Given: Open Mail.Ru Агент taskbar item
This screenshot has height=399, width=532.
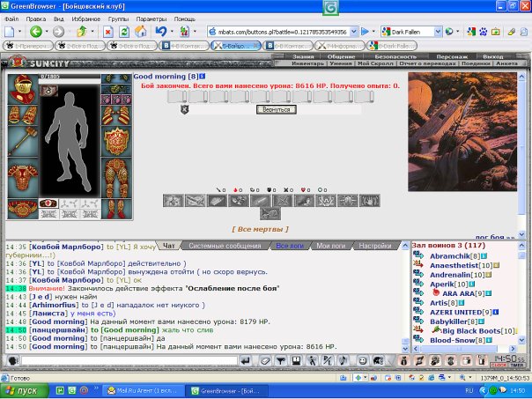Looking at the screenshot, I should 143,391.
